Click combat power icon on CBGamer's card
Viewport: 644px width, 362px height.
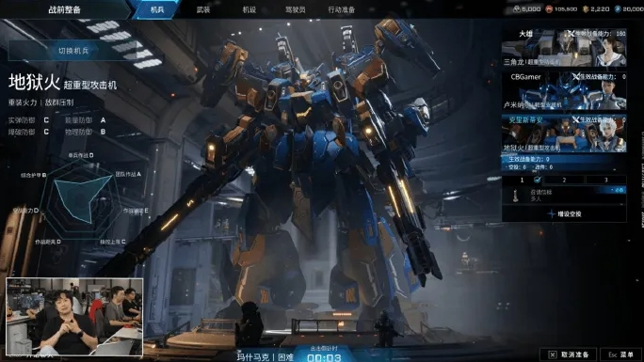tap(576, 77)
